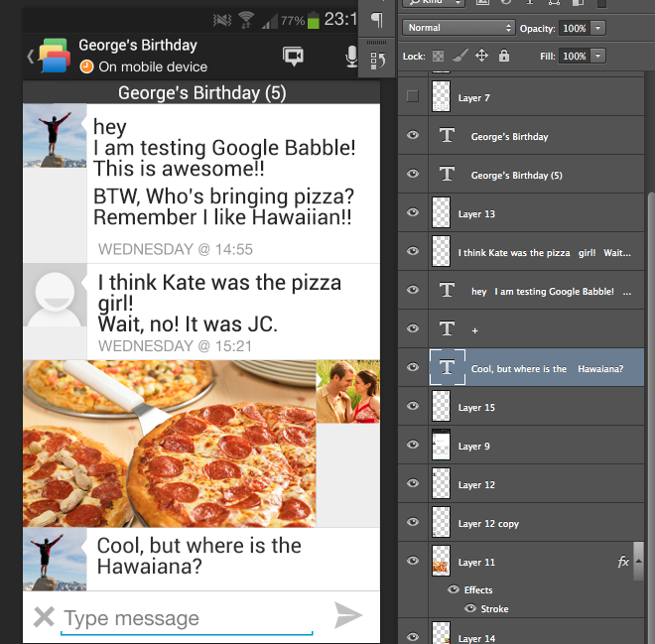
Task: Hide all Effects on Layer 11
Action: pyautogui.click(x=454, y=589)
